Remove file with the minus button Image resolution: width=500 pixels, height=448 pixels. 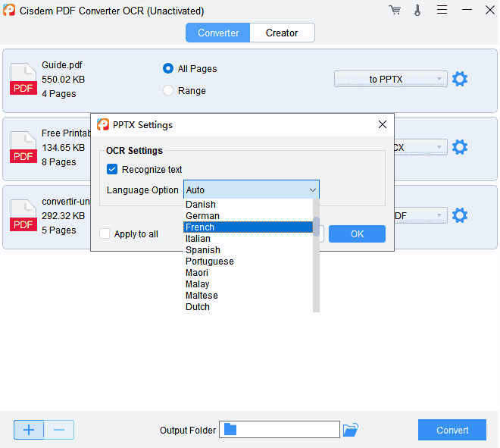(59, 430)
